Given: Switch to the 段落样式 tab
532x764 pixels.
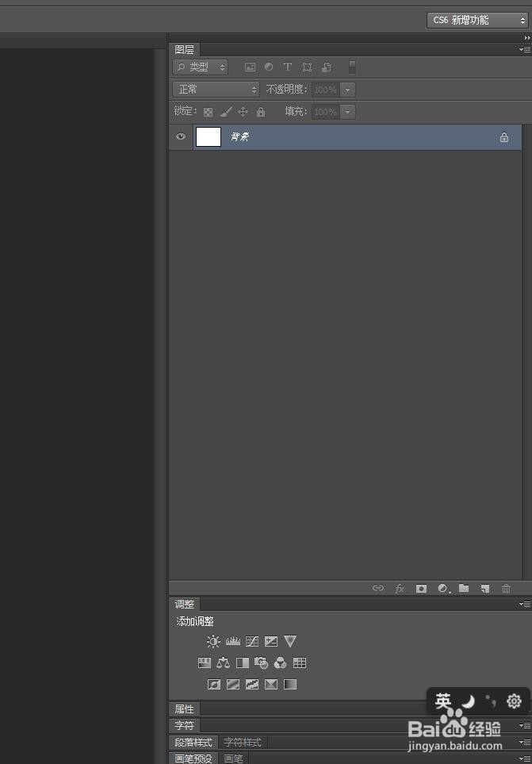Looking at the screenshot, I should point(193,742).
